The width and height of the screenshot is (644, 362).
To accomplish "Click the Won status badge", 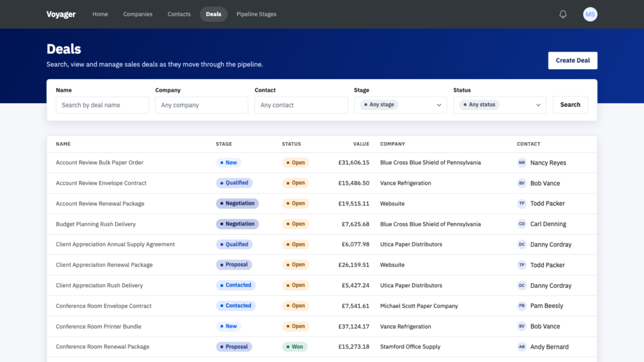I will click(x=294, y=347).
